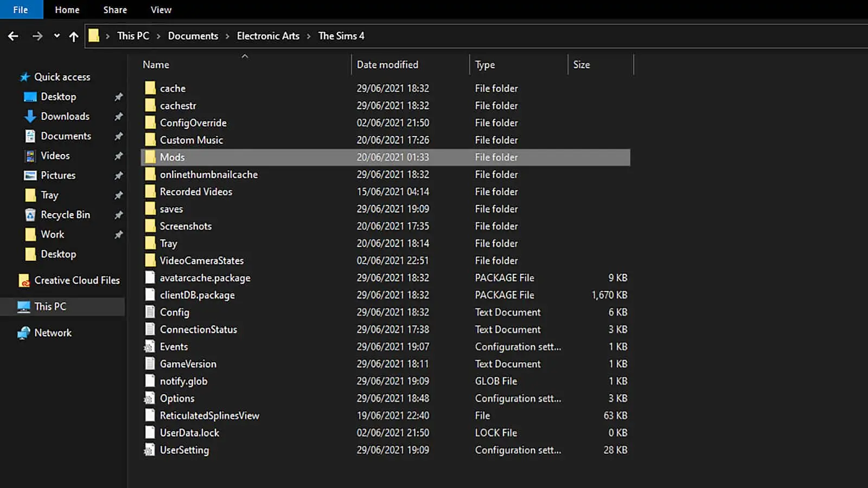The width and height of the screenshot is (868, 488).
Task: Navigate to Electronic Arts in breadcrumb
Action: coord(268,36)
